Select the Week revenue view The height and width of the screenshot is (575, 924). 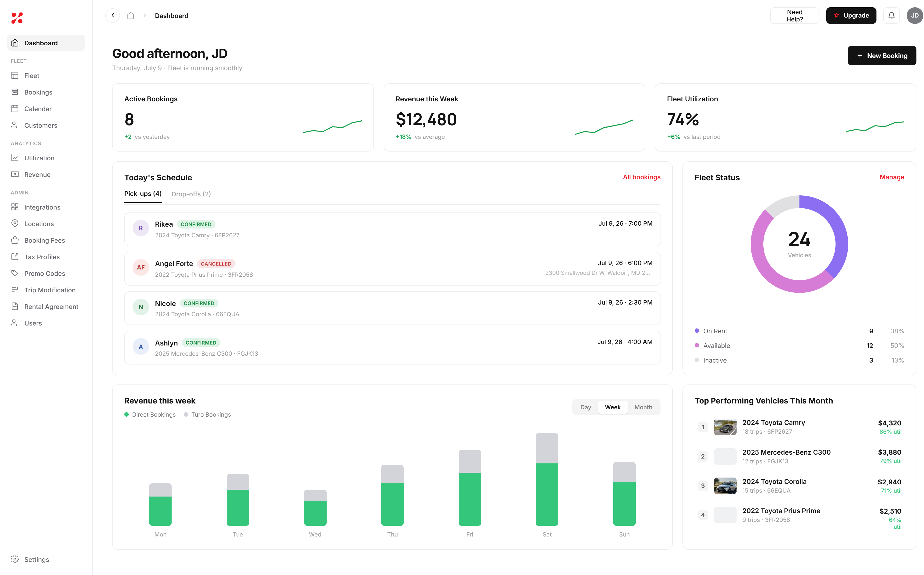[613, 407]
